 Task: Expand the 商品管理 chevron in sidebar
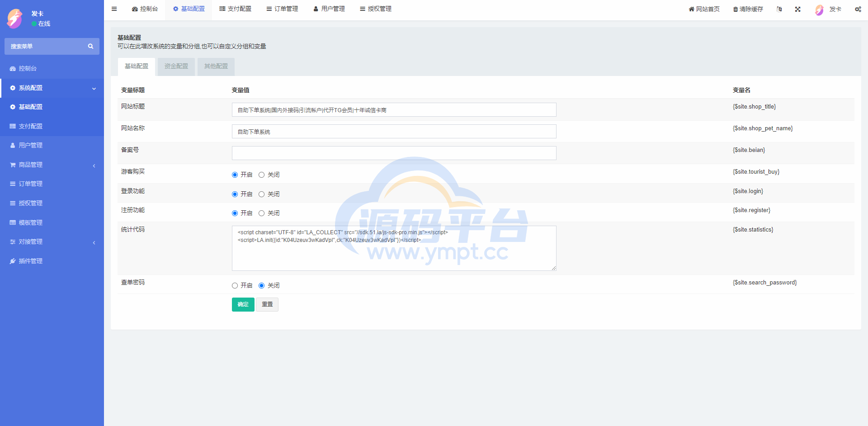(94, 166)
